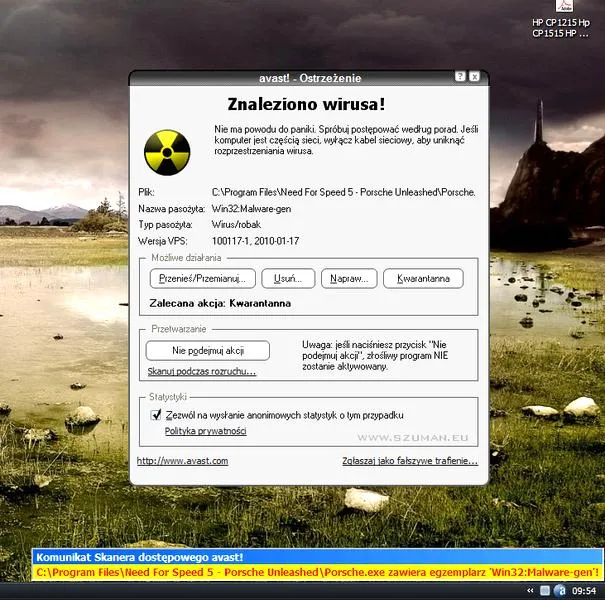Screen dimensions: 605x600
Task: Click the Komunikat Skanera dostępowego avast! banner
Action: (317, 557)
